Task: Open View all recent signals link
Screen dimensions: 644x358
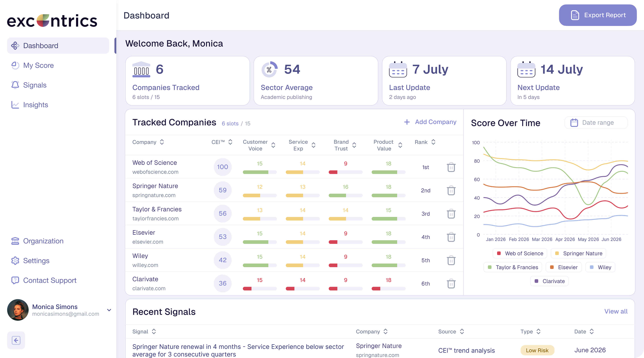Action: pyautogui.click(x=616, y=311)
